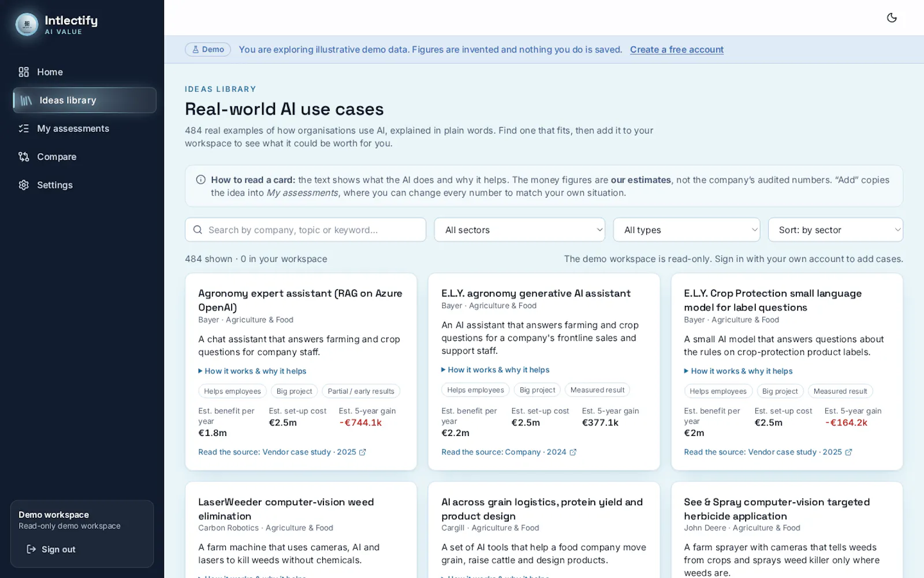Click 'LaserWeeder computer-vision weed elimination' card title
Image resolution: width=924 pixels, height=578 pixels.
286,509
